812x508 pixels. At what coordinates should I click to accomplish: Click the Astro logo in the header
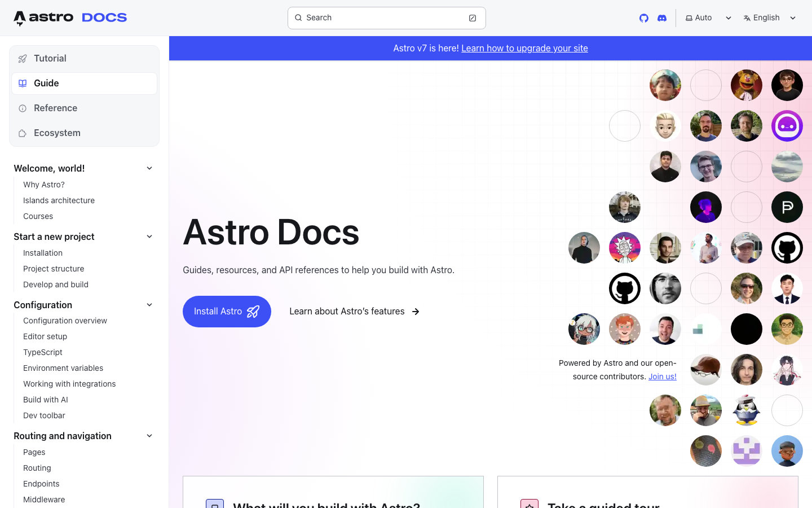click(43, 18)
